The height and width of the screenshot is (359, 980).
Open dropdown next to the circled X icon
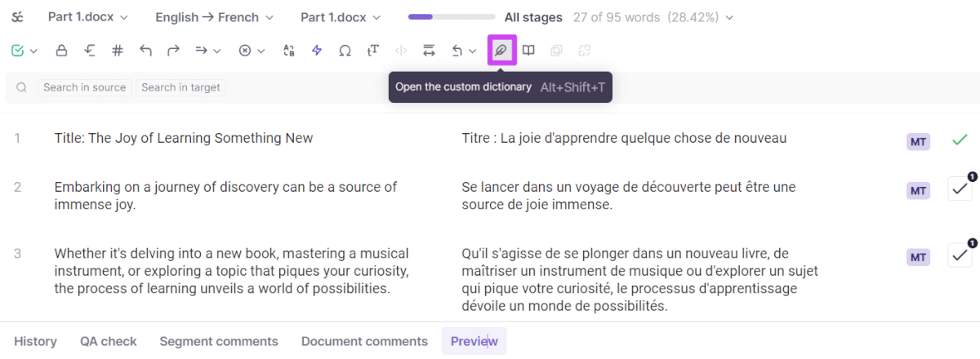click(261, 51)
